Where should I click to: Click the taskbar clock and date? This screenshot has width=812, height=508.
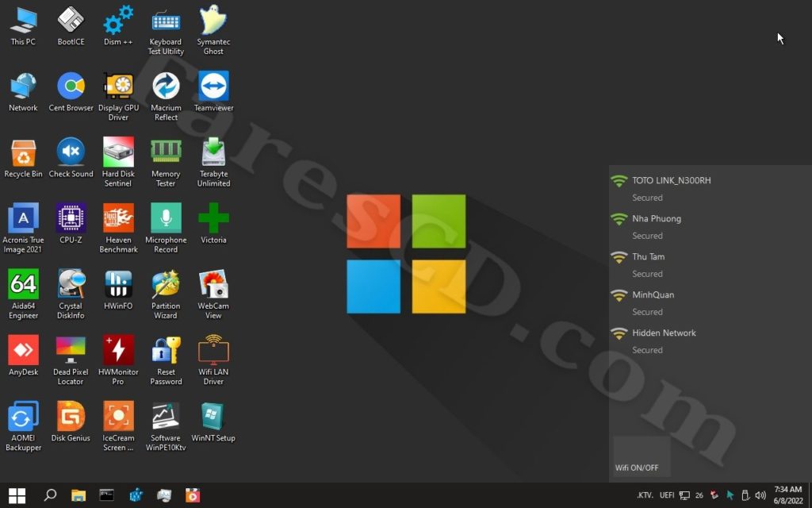pyautogui.click(x=788, y=495)
